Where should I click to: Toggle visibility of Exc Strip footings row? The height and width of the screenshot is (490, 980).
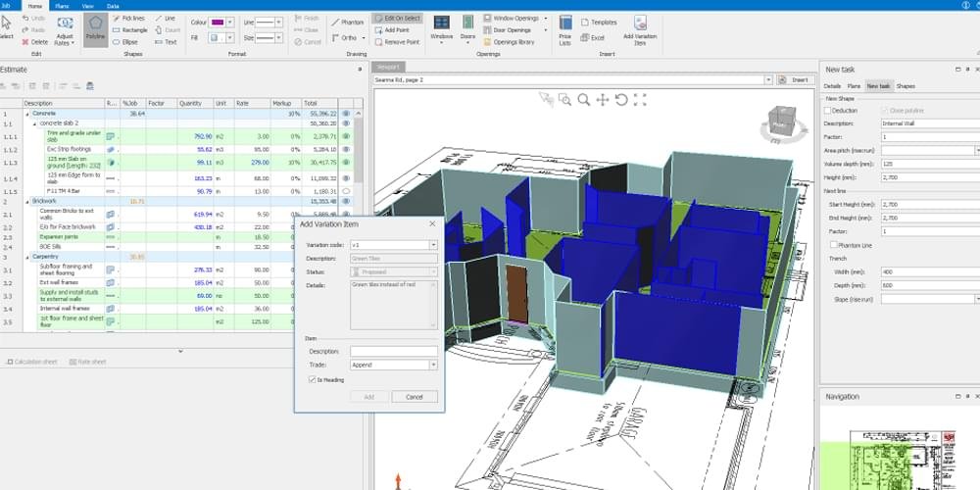(346, 149)
